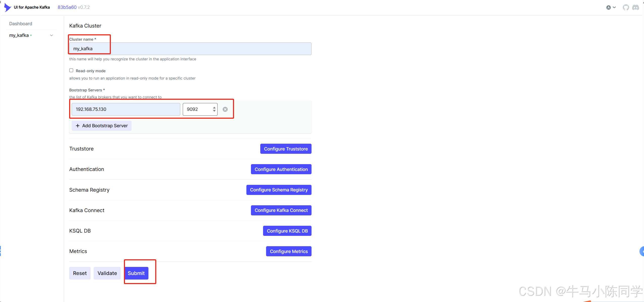644x302 pixels.
Task: Open the Discord community icon
Action: pos(635,7)
